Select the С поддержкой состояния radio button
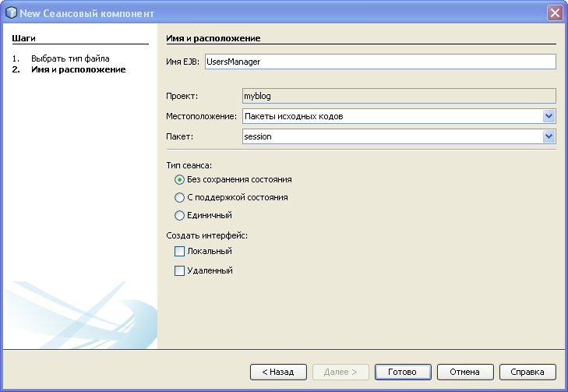Screen dimensions: 568x392 (x=179, y=197)
